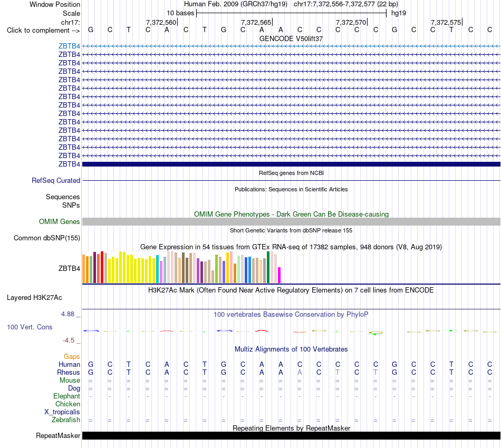Open the RefSeq Curated track label

point(56,180)
